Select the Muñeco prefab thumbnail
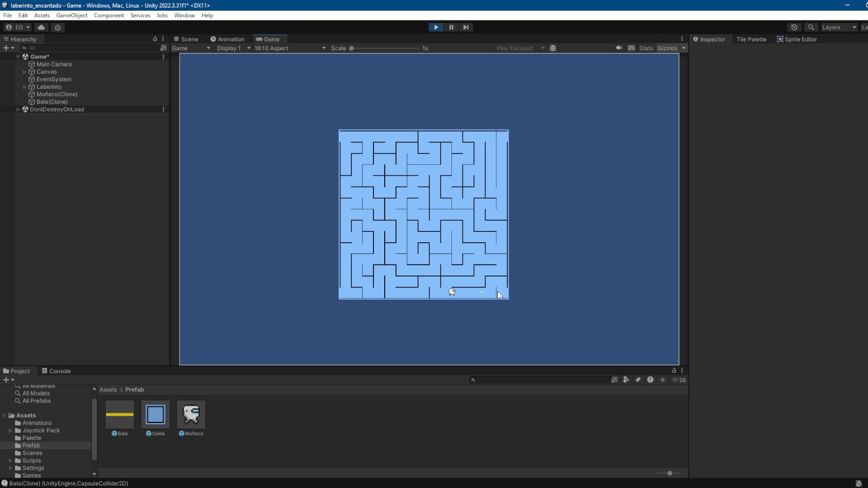This screenshot has height=488, width=868. coord(191,413)
